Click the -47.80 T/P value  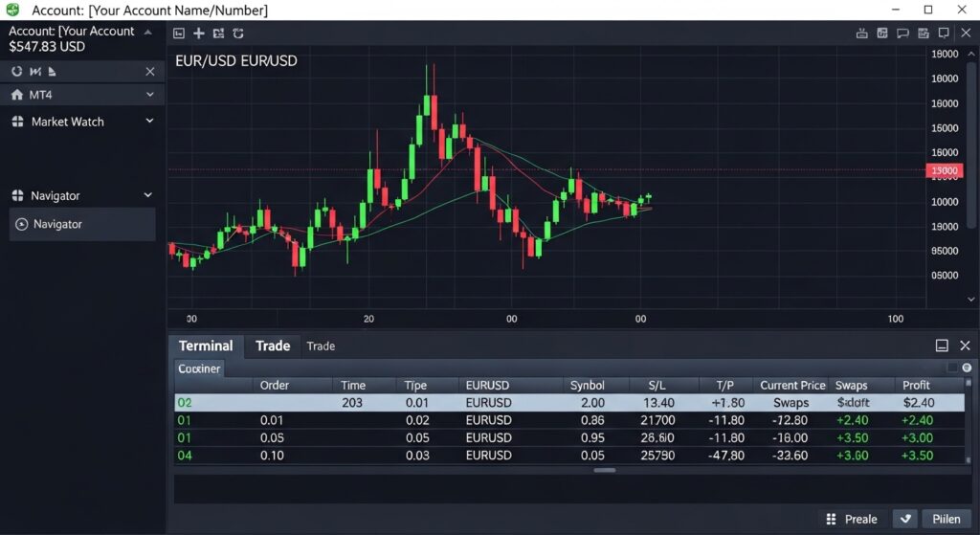(x=726, y=455)
